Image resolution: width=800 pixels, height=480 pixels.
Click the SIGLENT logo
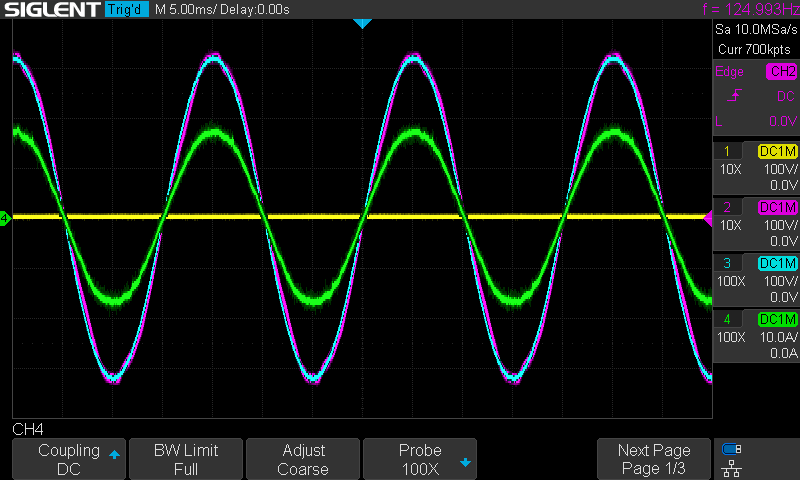click(x=50, y=10)
